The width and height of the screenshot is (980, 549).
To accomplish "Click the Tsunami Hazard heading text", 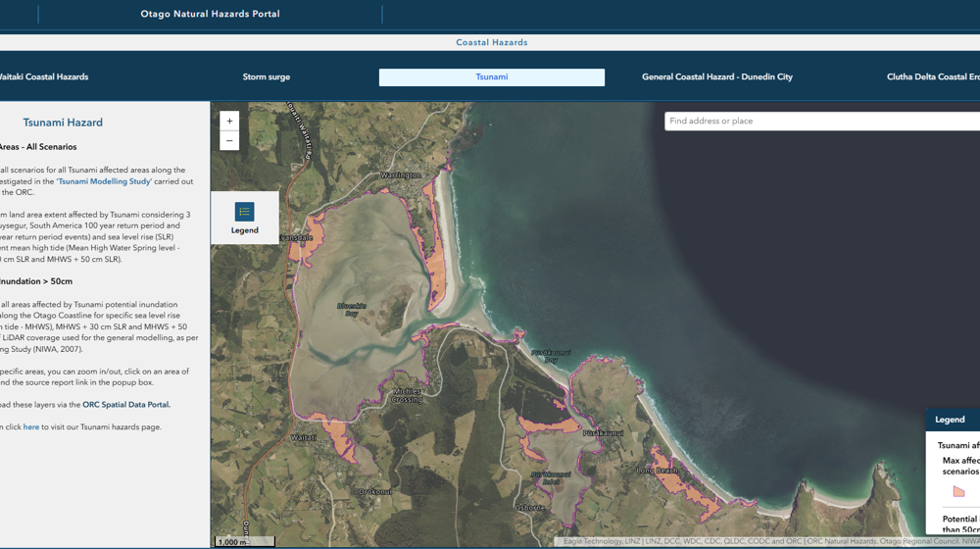I will point(63,123).
